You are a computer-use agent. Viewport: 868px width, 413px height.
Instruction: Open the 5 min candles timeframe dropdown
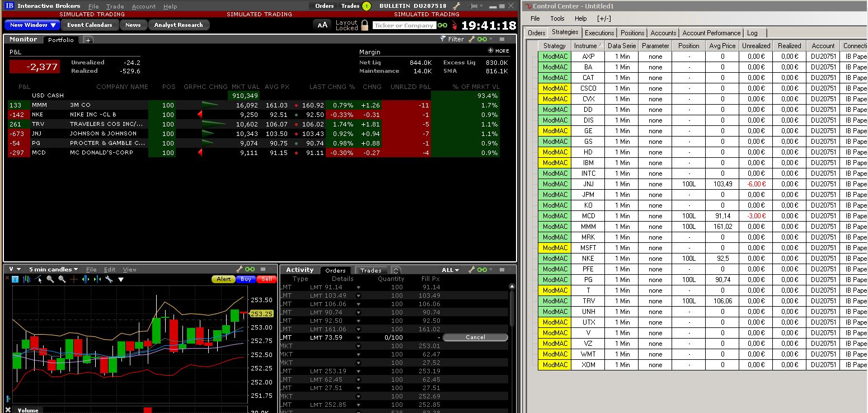click(x=53, y=269)
